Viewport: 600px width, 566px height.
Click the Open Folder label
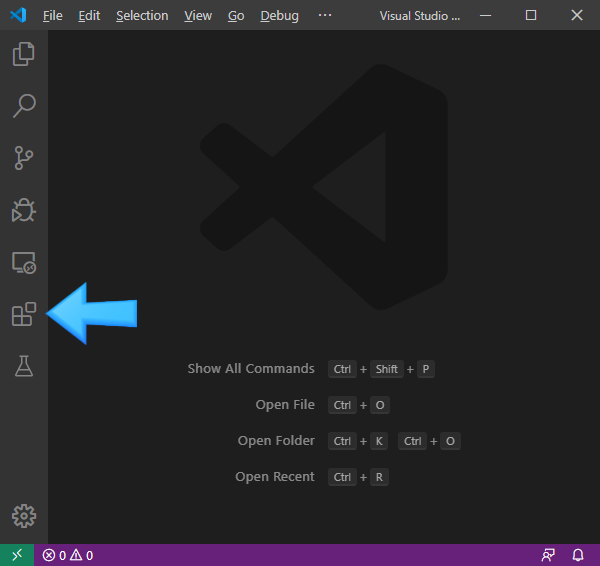276,440
